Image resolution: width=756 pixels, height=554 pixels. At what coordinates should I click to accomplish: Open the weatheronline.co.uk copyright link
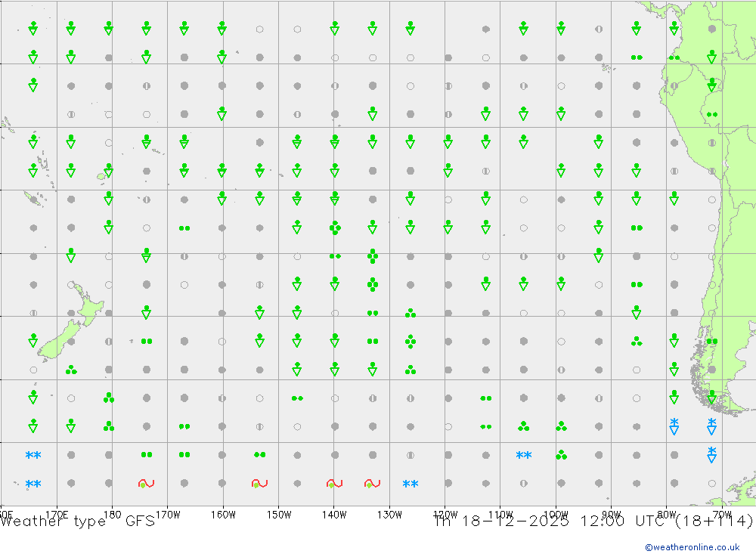(692, 547)
